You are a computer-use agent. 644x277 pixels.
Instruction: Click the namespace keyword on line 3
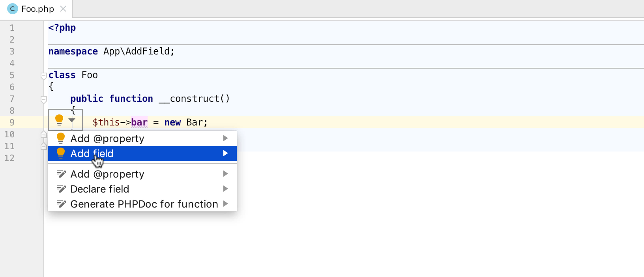tap(73, 51)
